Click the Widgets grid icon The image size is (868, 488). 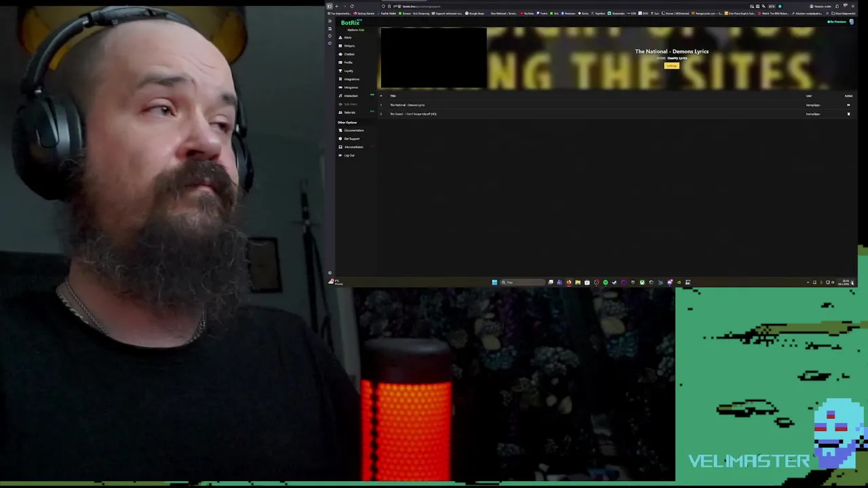pos(340,45)
